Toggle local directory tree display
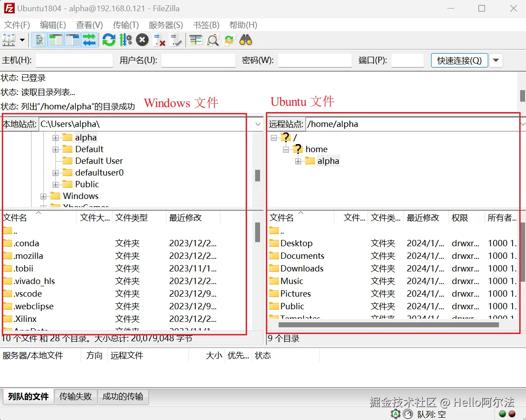The image size is (526, 420). (56, 40)
